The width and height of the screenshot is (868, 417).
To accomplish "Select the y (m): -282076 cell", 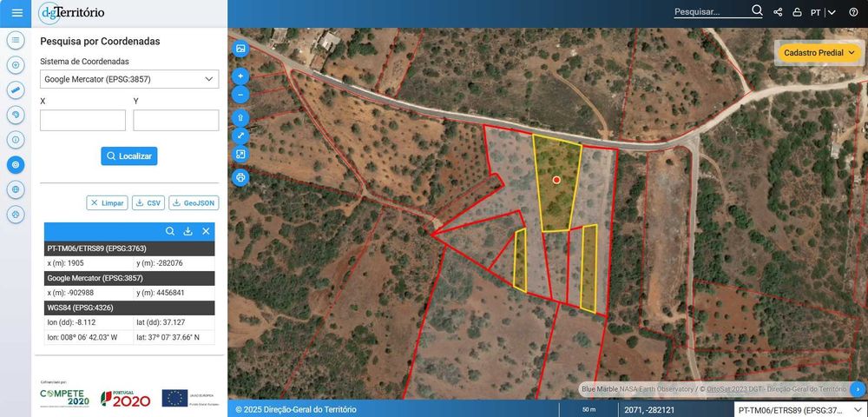I will [x=174, y=263].
